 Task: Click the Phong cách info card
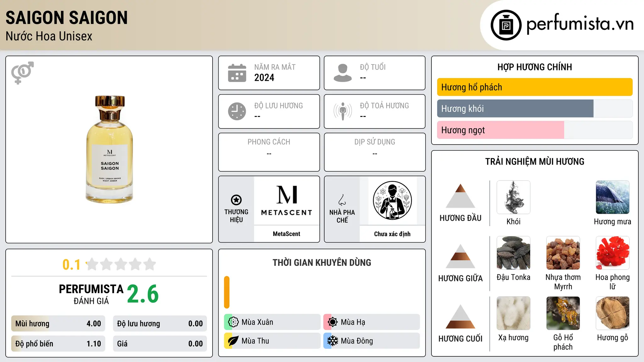coord(269,152)
